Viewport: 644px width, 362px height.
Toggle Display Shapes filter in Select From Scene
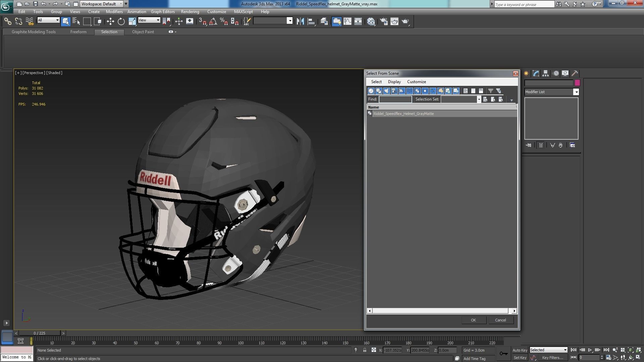[379, 91]
